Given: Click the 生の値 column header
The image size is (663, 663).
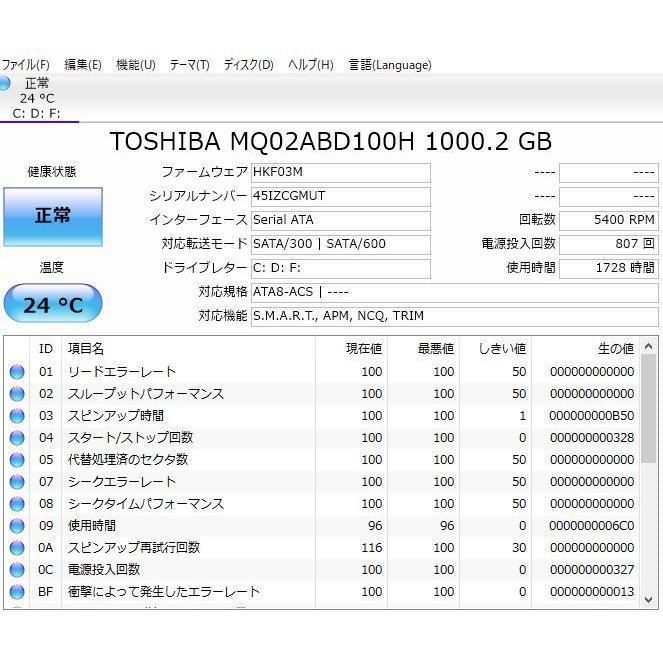Looking at the screenshot, I should click(586, 349).
